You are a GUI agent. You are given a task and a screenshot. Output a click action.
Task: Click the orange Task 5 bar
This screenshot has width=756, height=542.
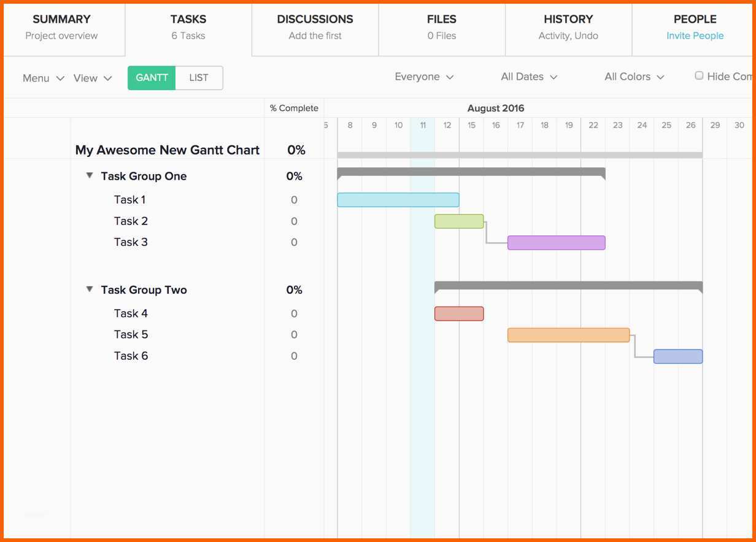569,335
